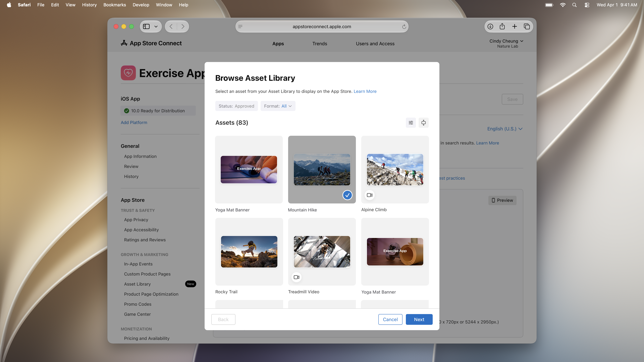Go back with Safari's back arrow

[x=171, y=26]
